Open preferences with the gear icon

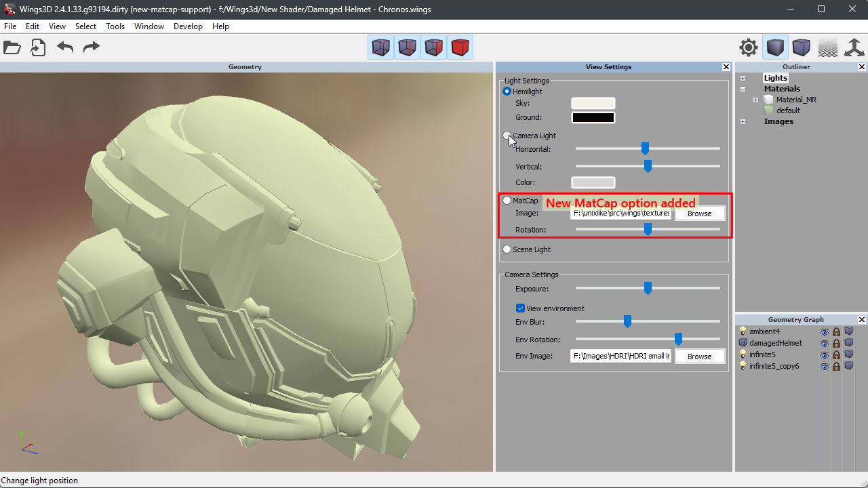point(749,47)
